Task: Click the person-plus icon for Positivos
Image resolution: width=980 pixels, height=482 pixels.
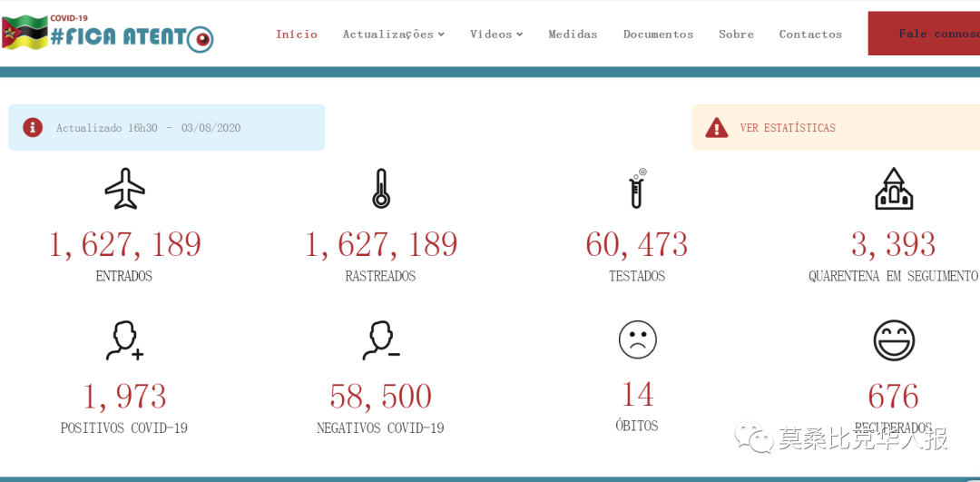Action: (125, 340)
